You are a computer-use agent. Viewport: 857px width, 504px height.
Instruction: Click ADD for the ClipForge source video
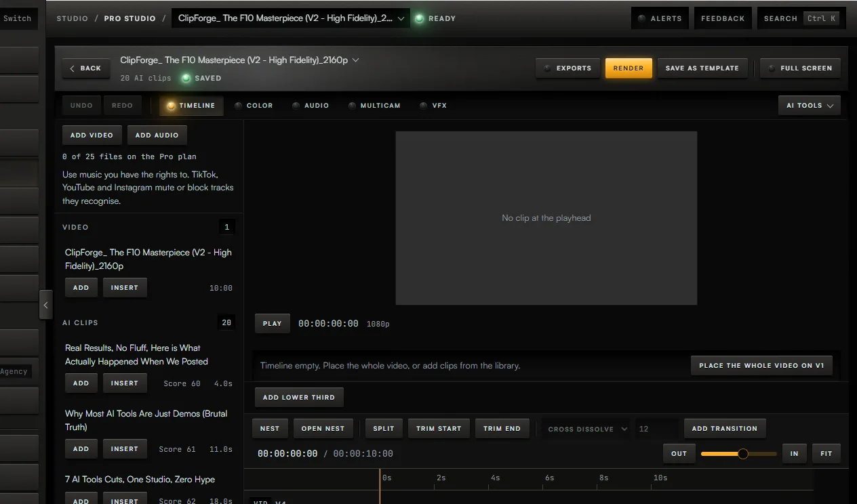81,288
